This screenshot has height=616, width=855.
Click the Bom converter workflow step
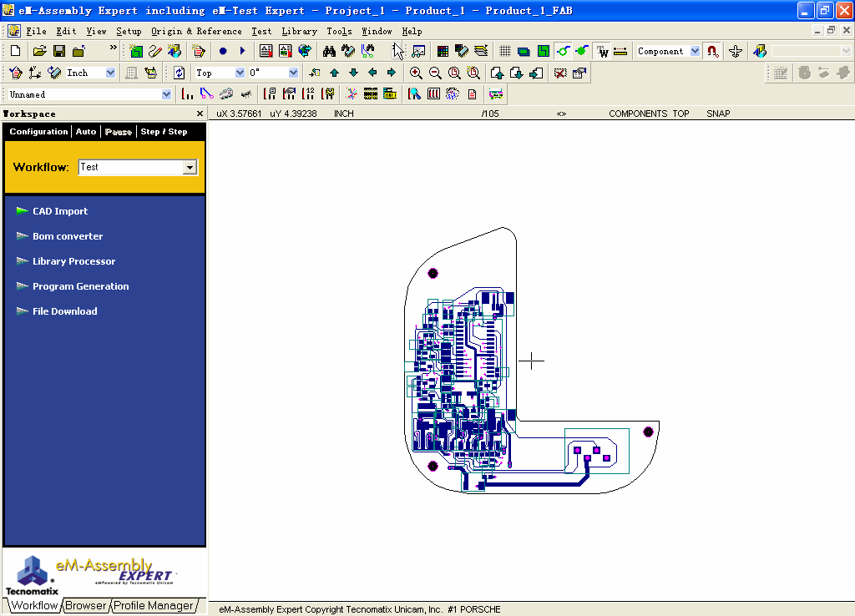(68, 236)
